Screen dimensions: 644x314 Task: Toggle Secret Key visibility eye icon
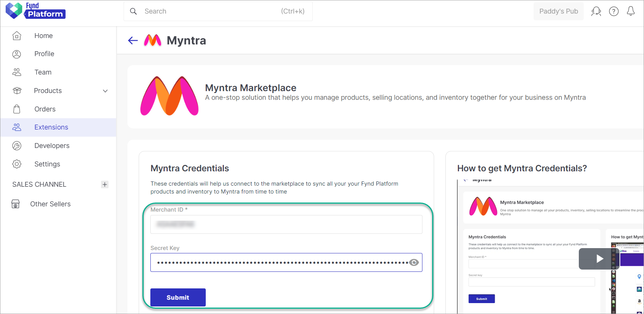pos(414,262)
